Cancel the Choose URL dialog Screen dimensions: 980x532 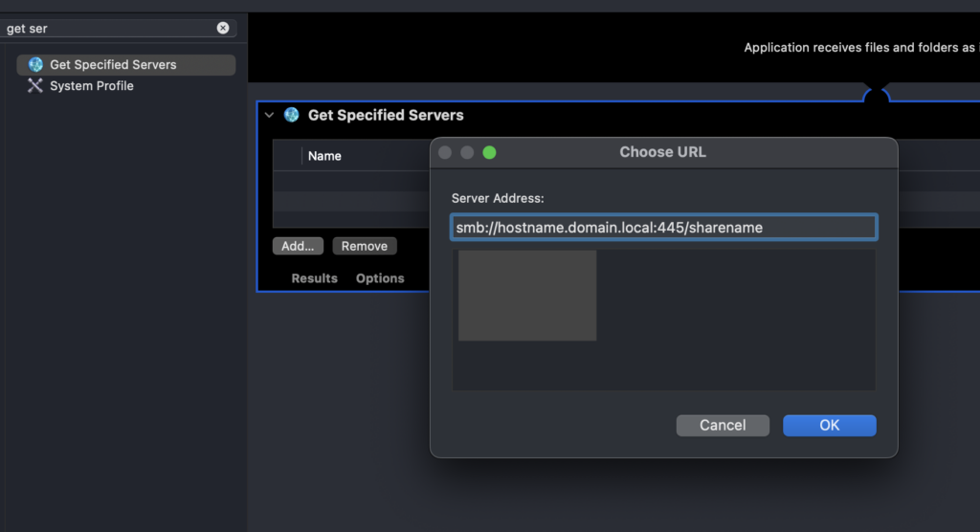(x=723, y=425)
